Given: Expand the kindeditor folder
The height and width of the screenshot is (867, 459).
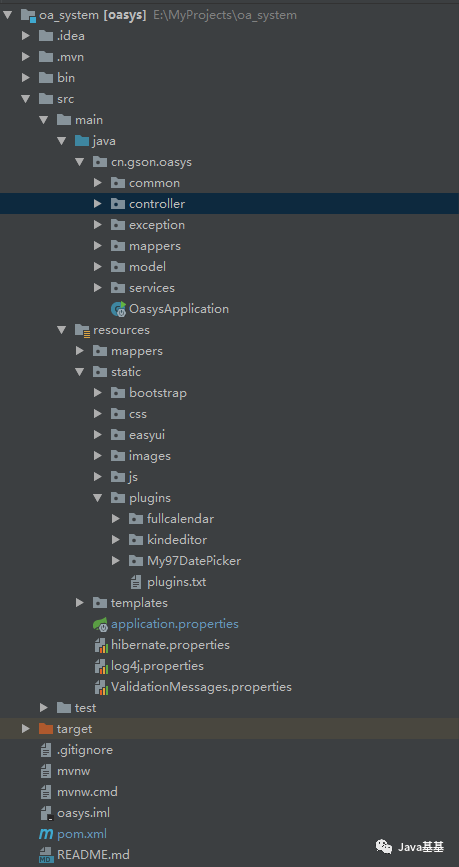Looking at the screenshot, I should click(x=116, y=540).
